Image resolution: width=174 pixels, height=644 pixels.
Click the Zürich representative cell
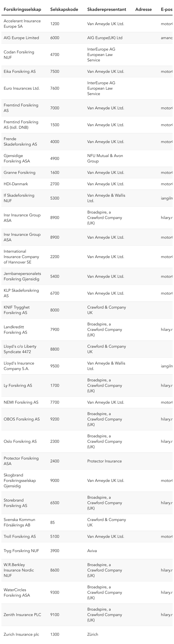(x=92, y=634)
